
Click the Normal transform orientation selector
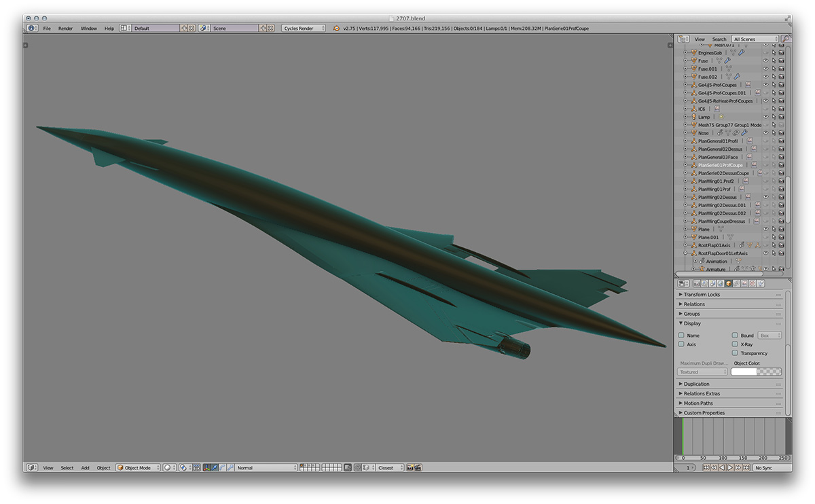click(267, 467)
